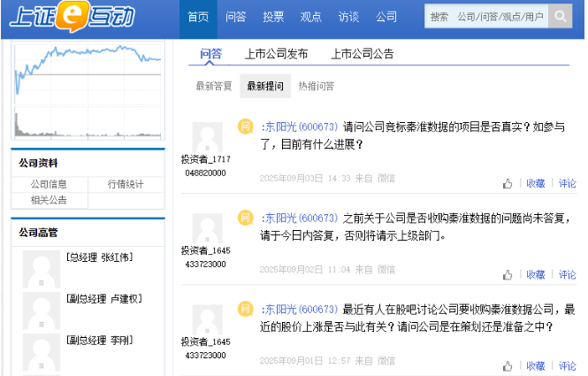Click the orange 问 badge on first question
This screenshot has width=588, height=376.
246,127
